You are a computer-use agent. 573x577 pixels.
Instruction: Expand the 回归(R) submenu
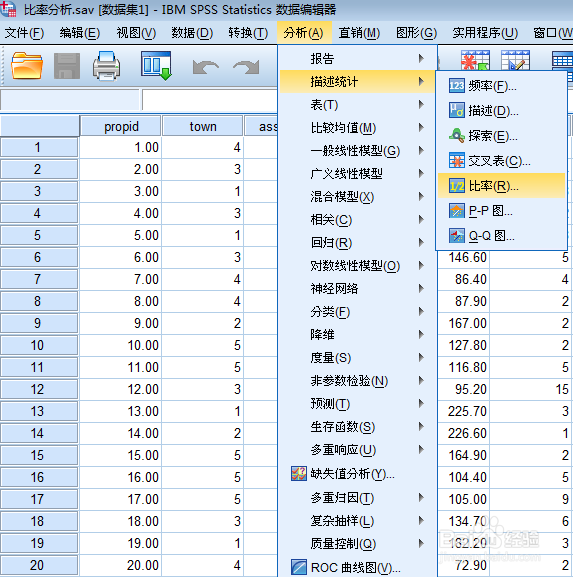point(358,243)
